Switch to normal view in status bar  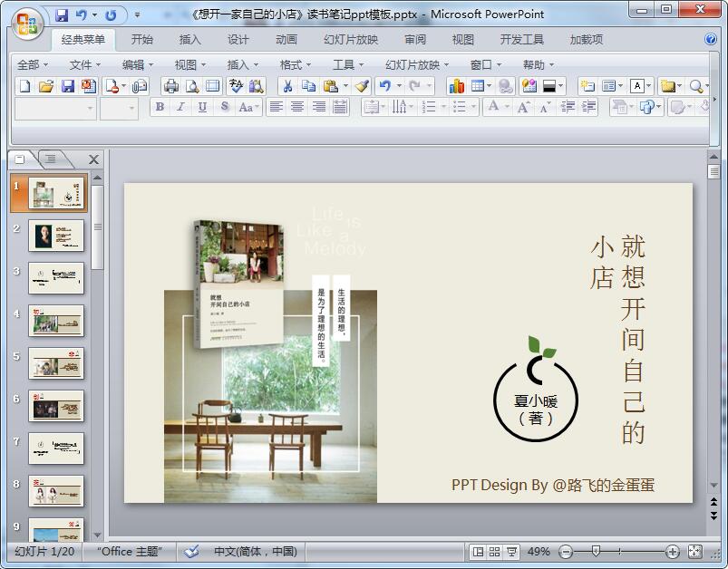pyautogui.click(x=477, y=552)
